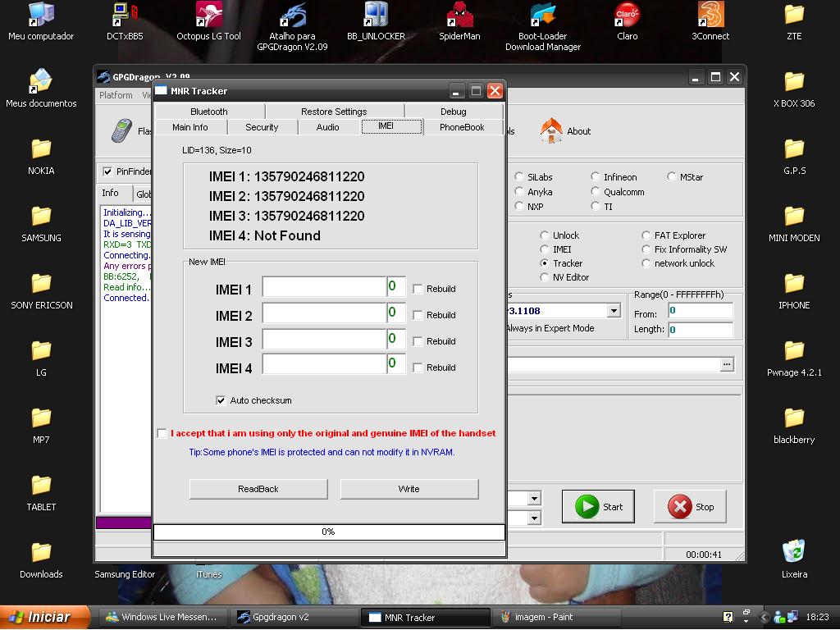Open the blackberry desktop folder

click(x=794, y=425)
